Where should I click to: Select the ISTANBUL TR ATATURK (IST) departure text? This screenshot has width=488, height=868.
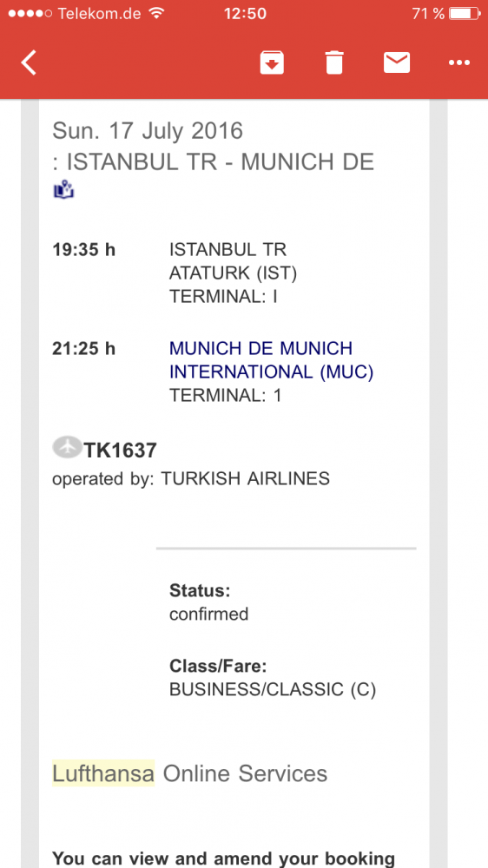click(233, 262)
